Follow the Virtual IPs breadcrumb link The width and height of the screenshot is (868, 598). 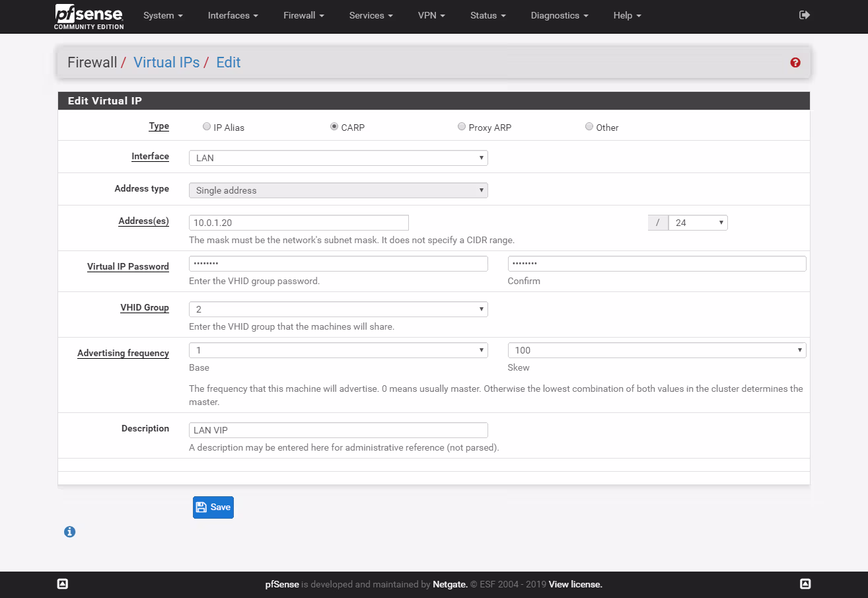click(166, 63)
